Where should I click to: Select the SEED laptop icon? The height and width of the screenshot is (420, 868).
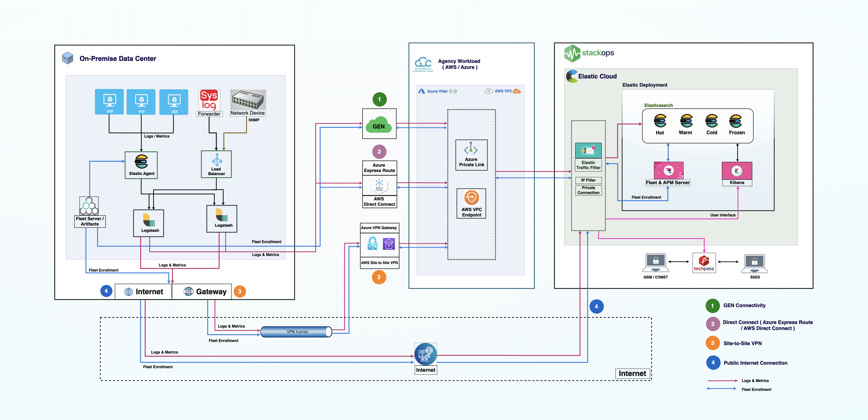(754, 264)
